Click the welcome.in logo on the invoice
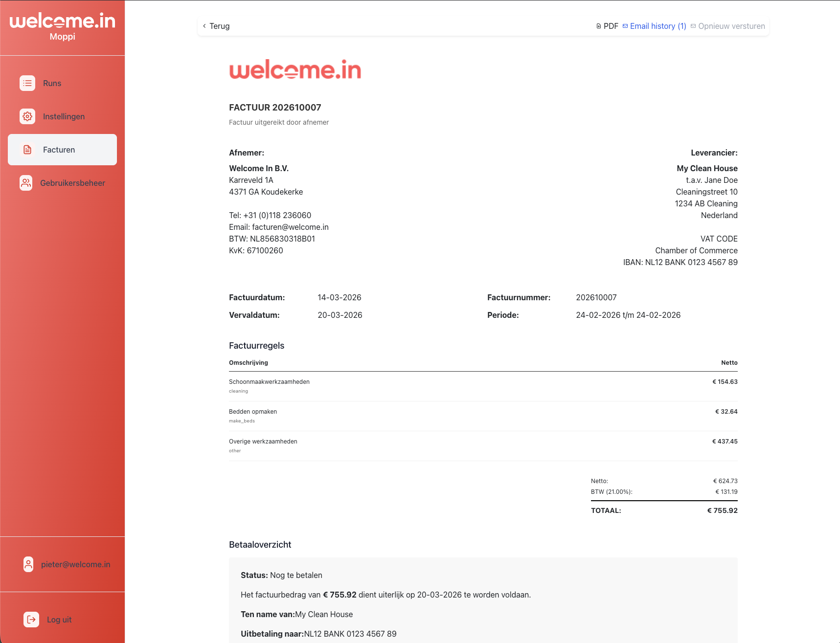Viewport: 840px width, 643px height. [295, 69]
